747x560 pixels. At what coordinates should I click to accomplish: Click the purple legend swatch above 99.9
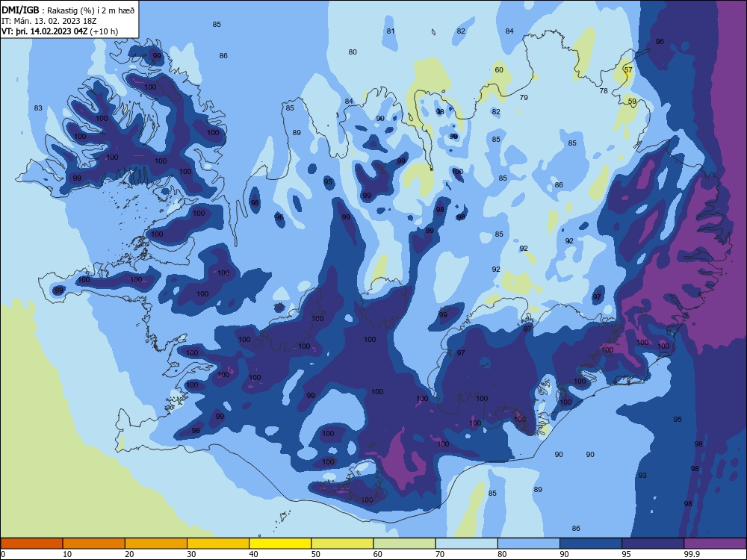(x=715, y=544)
